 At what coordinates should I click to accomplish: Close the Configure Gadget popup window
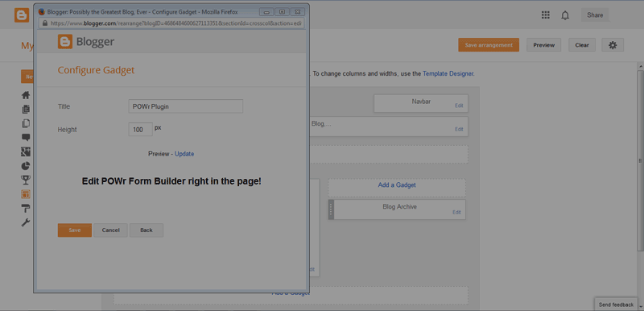[x=297, y=12]
